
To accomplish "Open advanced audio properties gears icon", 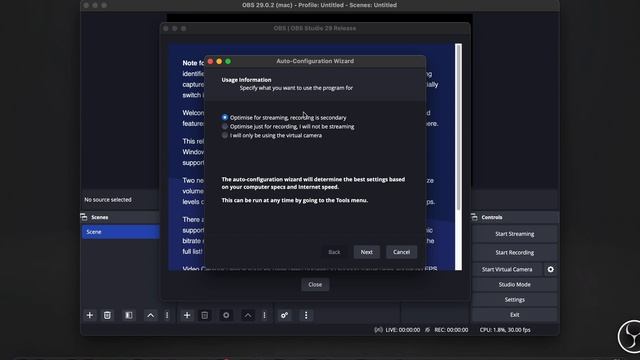I will 284,315.
